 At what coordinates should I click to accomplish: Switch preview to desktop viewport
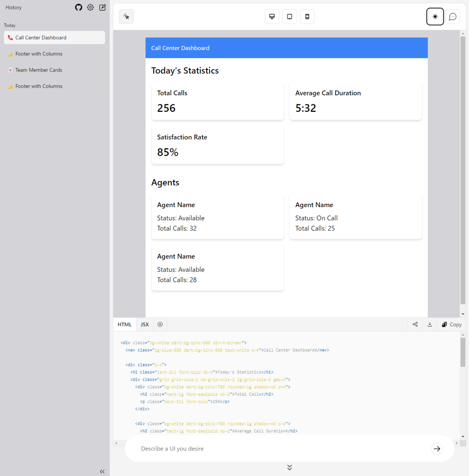coord(272,16)
